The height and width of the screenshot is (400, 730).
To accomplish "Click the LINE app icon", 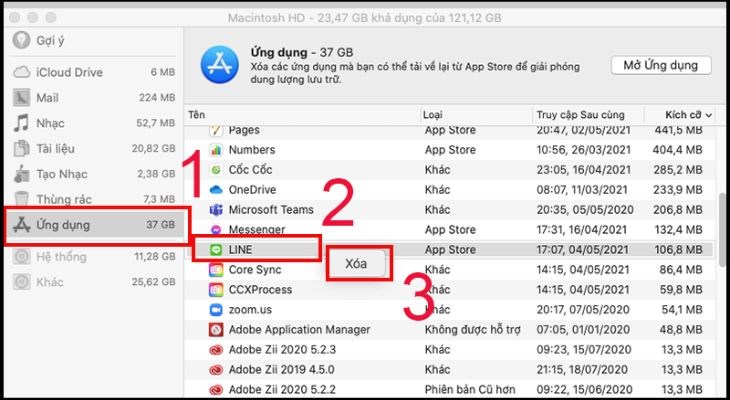I will (216, 250).
